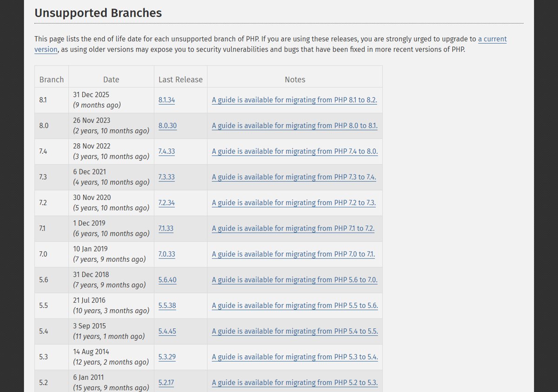Select the 7.3 branch cell

[x=52, y=177]
